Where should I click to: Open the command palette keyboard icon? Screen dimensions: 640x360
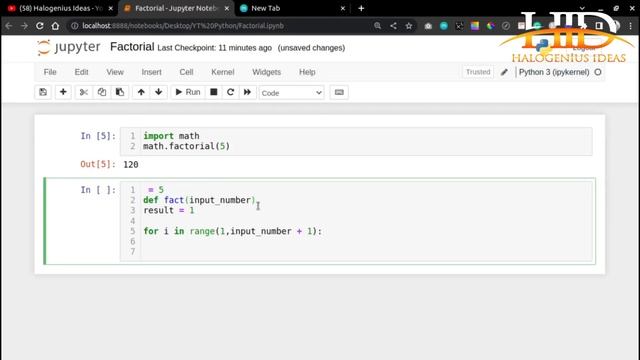(x=339, y=92)
